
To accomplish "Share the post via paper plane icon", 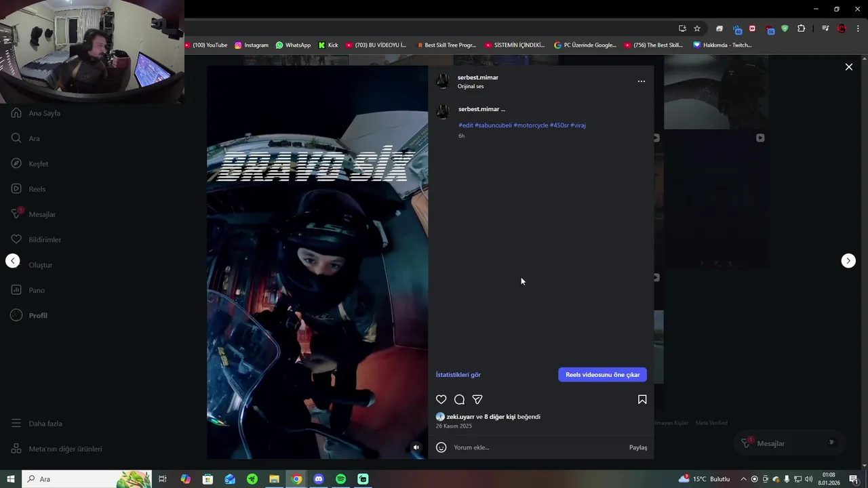I will coord(477,400).
